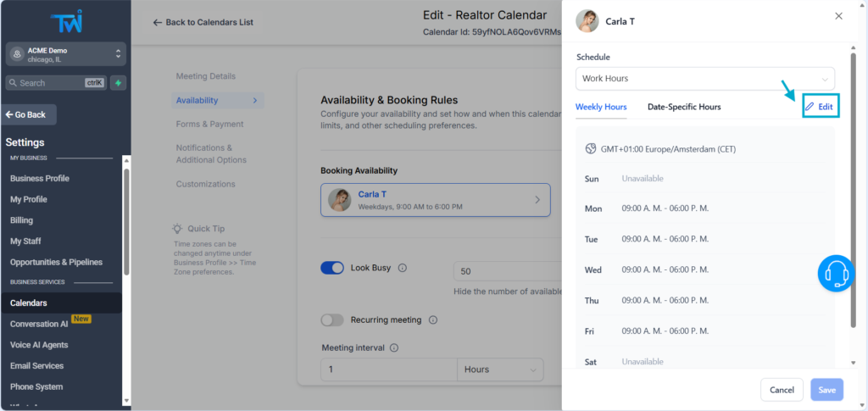
Task: Open Forms & Payment section
Action: (x=209, y=125)
